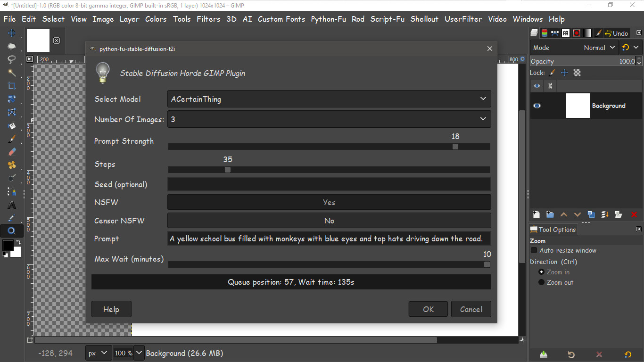
Task: Enable Auto-resize window
Action: 534,250
